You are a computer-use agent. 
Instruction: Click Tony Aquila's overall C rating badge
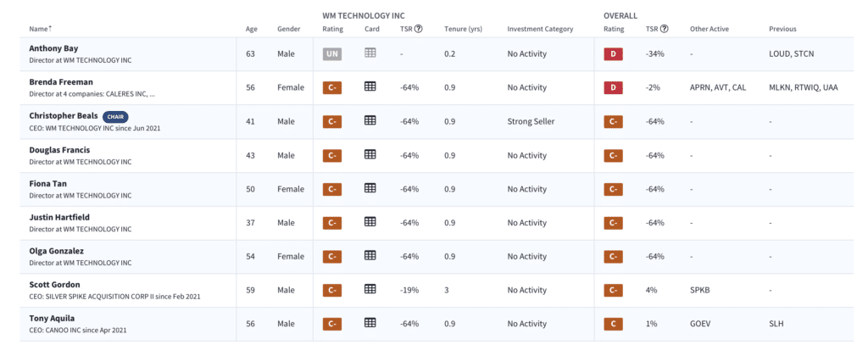coord(613,324)
